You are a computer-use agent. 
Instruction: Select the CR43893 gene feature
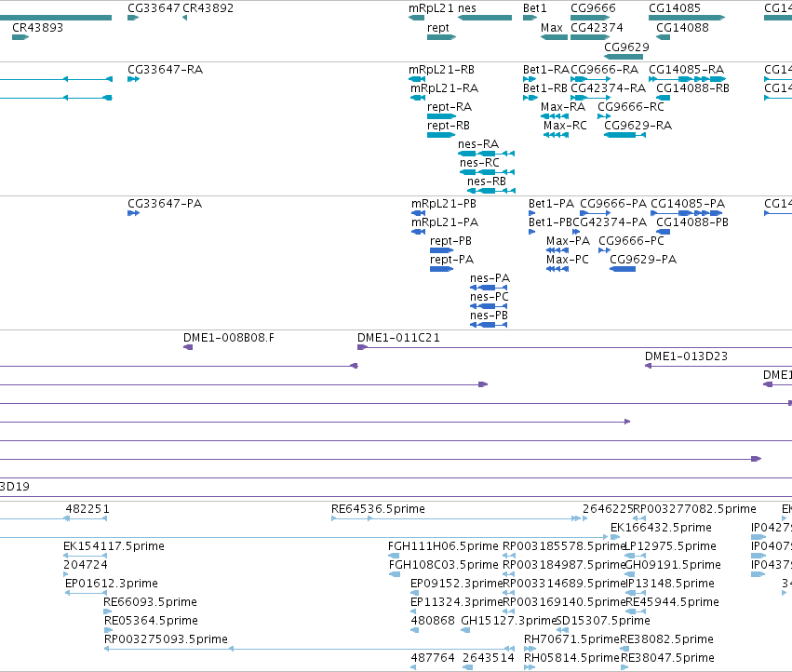[x=20, y=37]
